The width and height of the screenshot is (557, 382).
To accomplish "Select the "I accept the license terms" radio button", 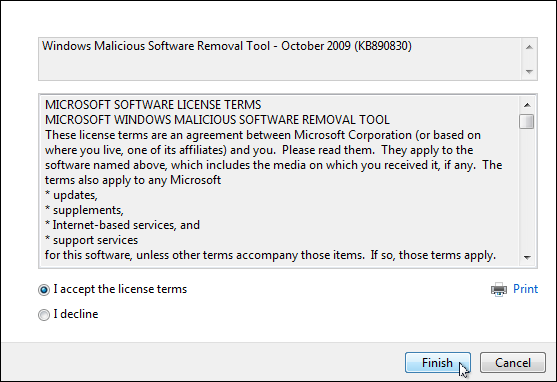I will tap(44, 290).
